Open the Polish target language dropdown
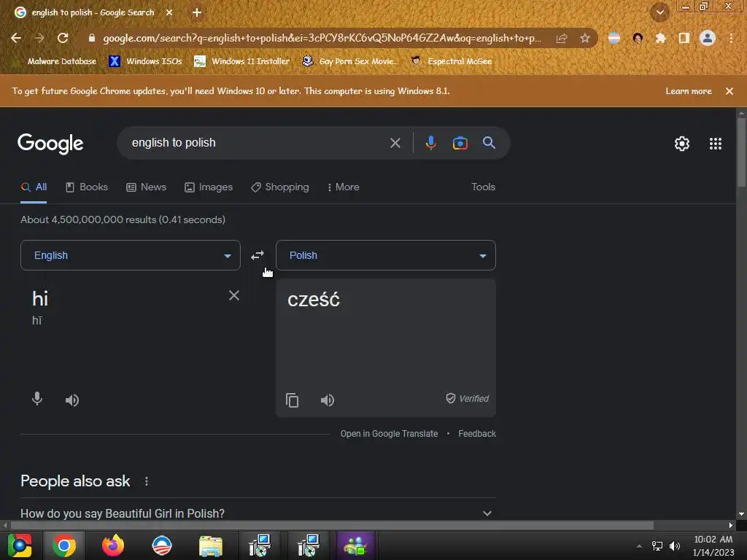The width and height of the screenshot is (747, 560). pos(385,255)
